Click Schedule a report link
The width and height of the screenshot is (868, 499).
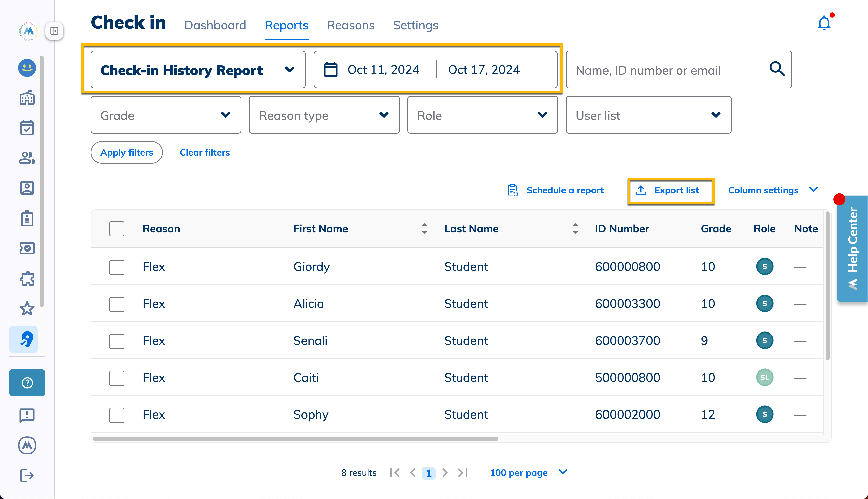click(x=565, y=190)
